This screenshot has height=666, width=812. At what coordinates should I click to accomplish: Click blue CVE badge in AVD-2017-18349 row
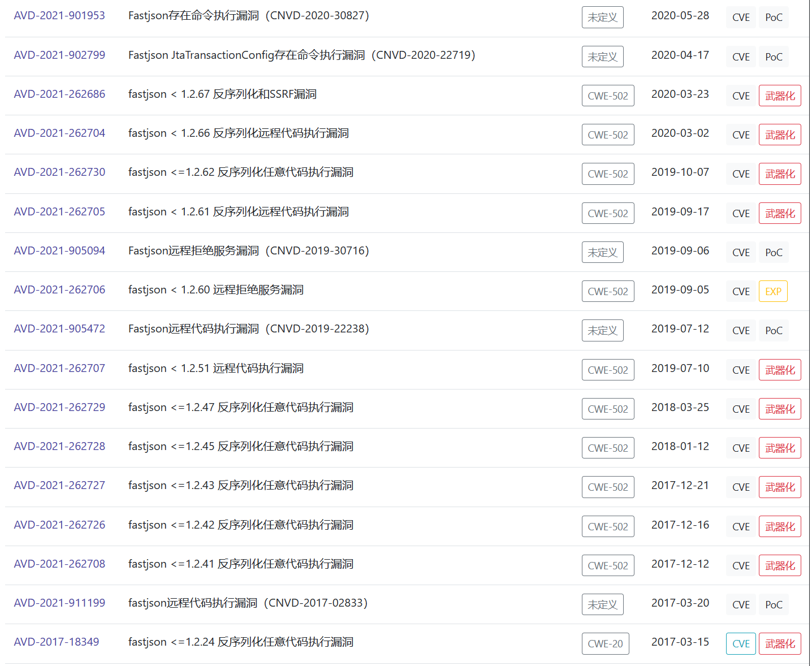point(741,643)
